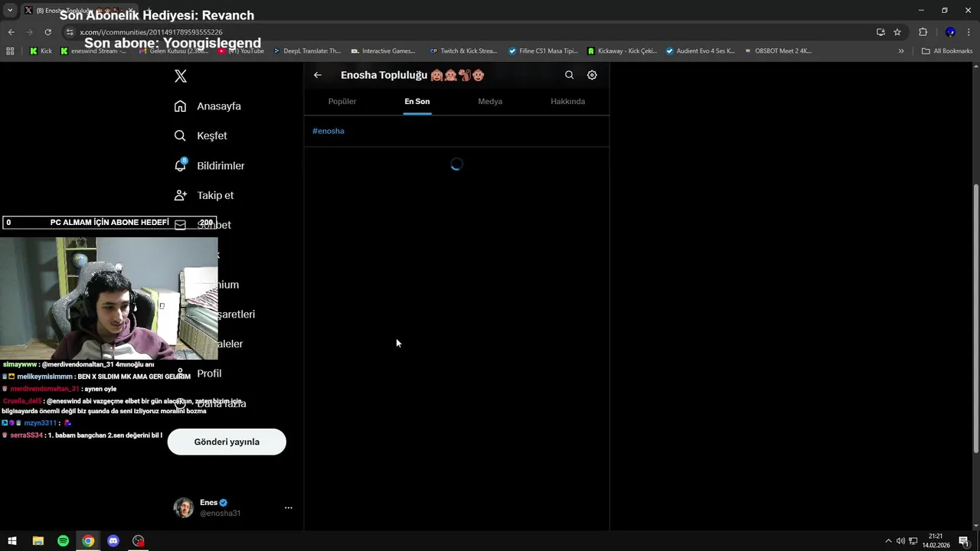Open Windows Start menu

12,541
